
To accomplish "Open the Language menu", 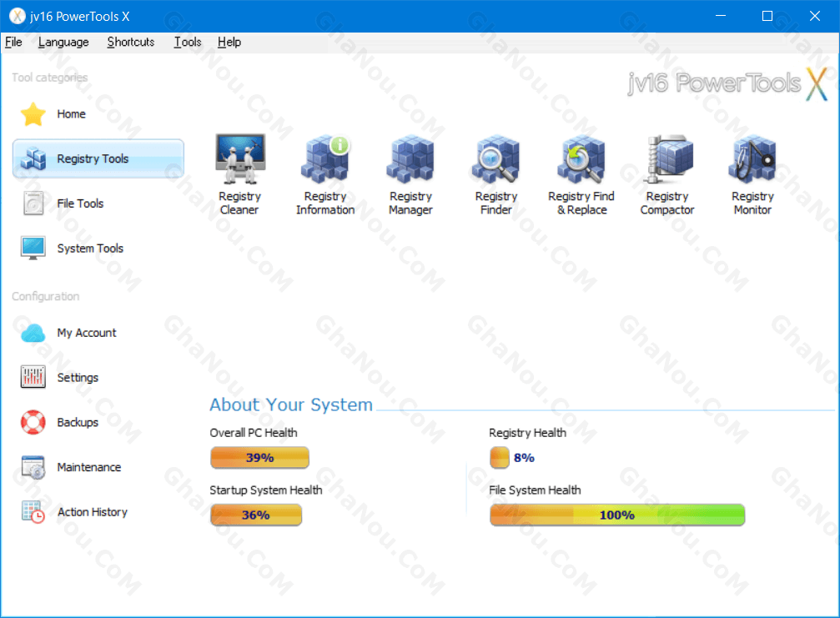I will coord(63,42).
